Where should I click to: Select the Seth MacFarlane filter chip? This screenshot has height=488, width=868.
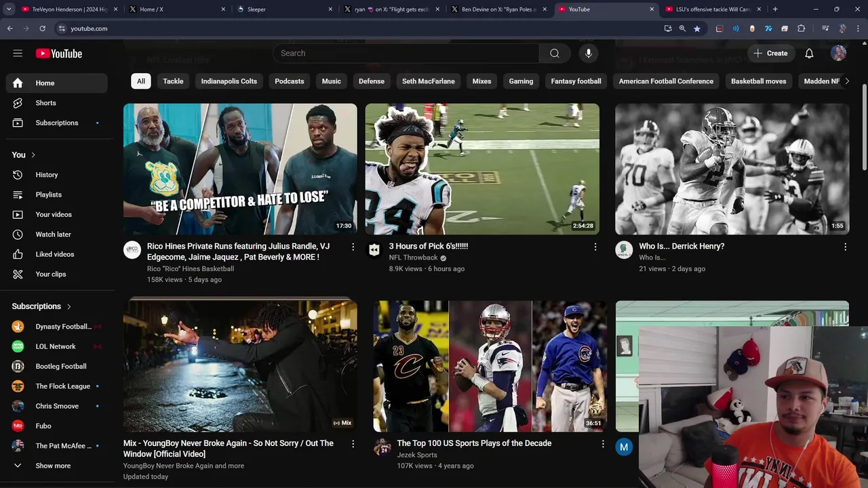pos(429,81)
